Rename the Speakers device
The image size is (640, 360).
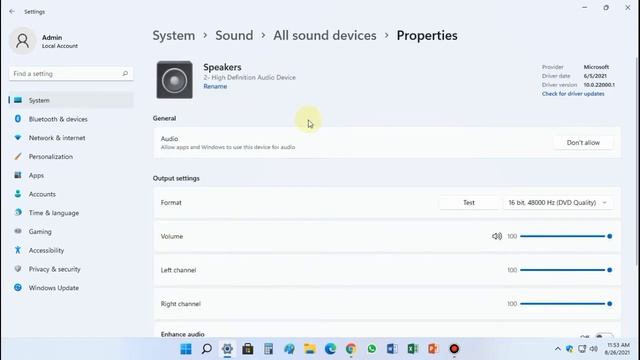(215, 86)
